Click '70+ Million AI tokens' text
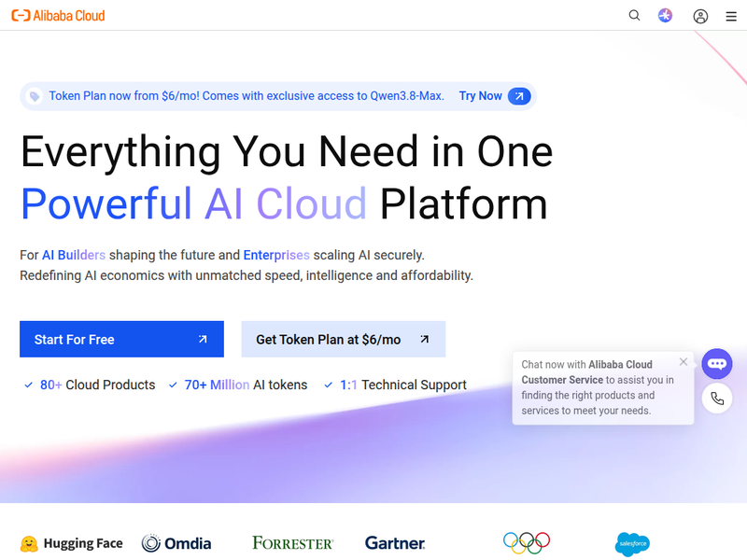The height and width of the screenshot is (560, 747). pos(246,385)
